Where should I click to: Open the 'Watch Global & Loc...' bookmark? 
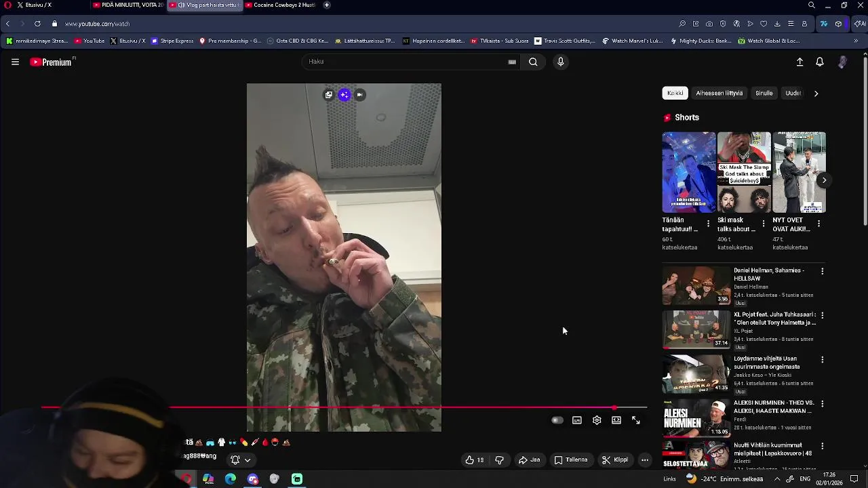point(769,41)
